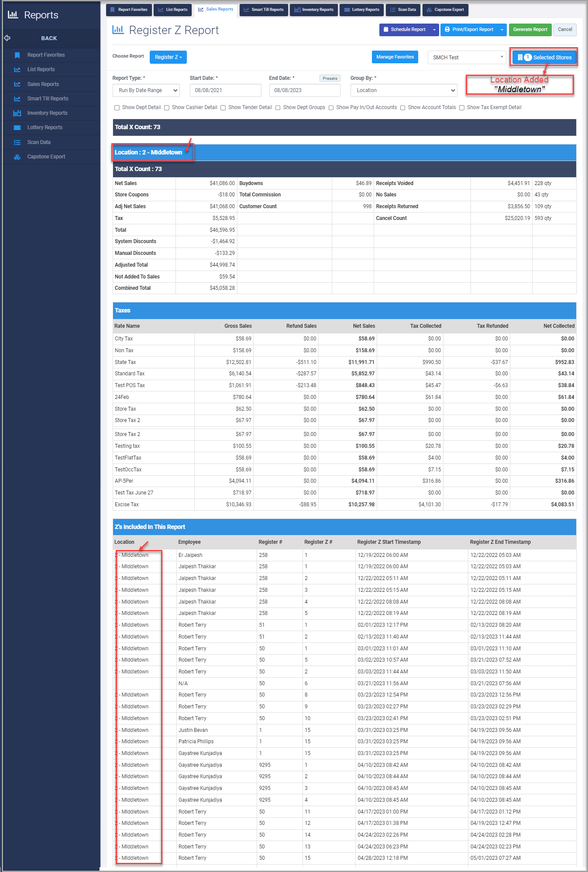The image size is (588, 872).
Task: Open the Group By Location dropdown
Action: coord(404,90)
